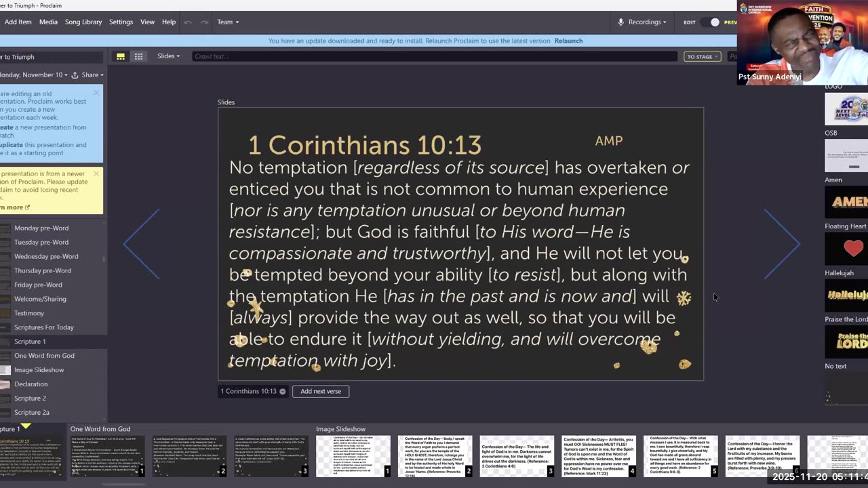Screen dimensions: 868x488
Task: Select Scripture 2 in service list
Action: point(30,399)
